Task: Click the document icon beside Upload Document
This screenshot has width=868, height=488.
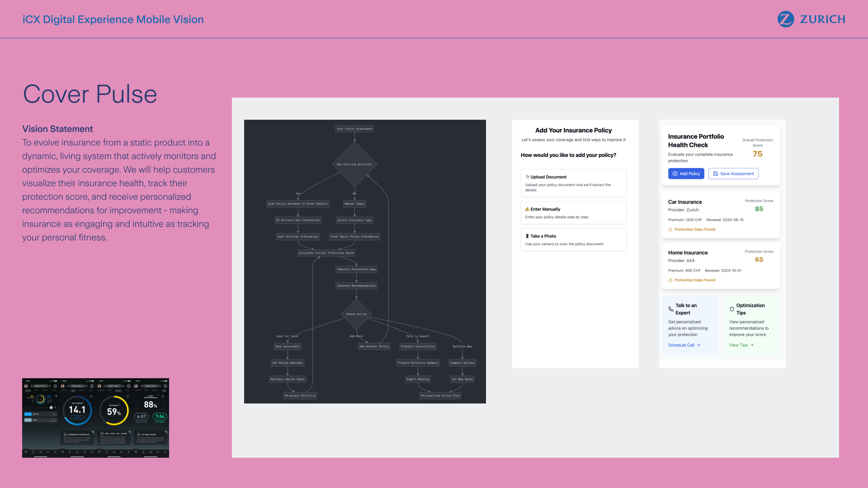Action: coord(527,177)
